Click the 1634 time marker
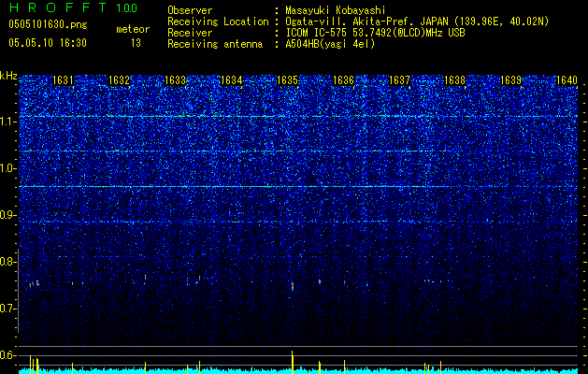The image size is (588, 374). [x=231, y=79]
